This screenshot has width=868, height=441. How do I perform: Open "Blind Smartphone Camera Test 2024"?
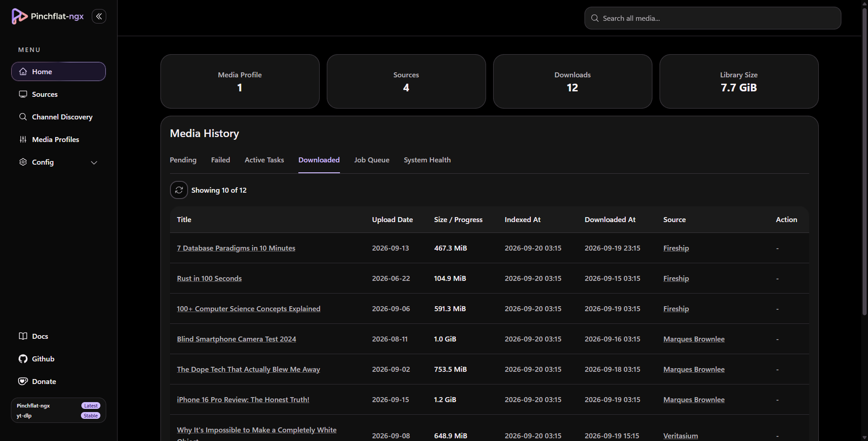(x=236, y=339)
